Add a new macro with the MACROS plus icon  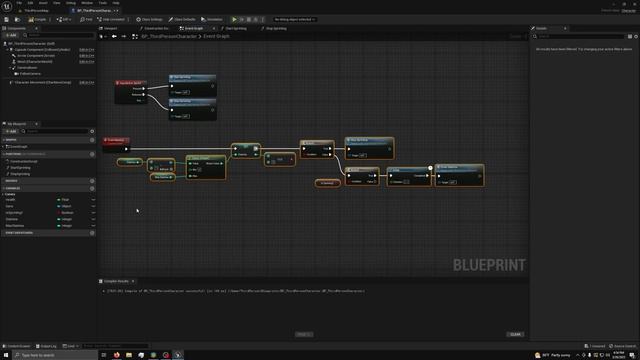pyautogui.click(x=92, y=181)
